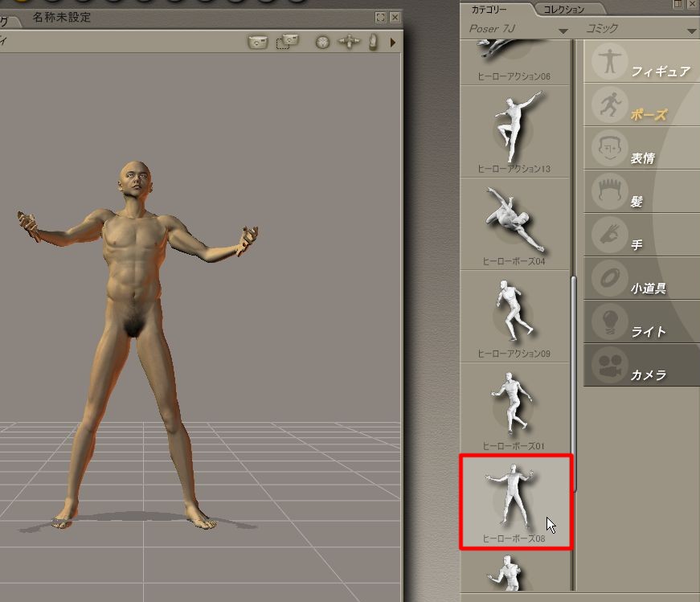Open the カメラ (Cameras) category
This screenshot has width=700, height=602.
click(641, 366)
